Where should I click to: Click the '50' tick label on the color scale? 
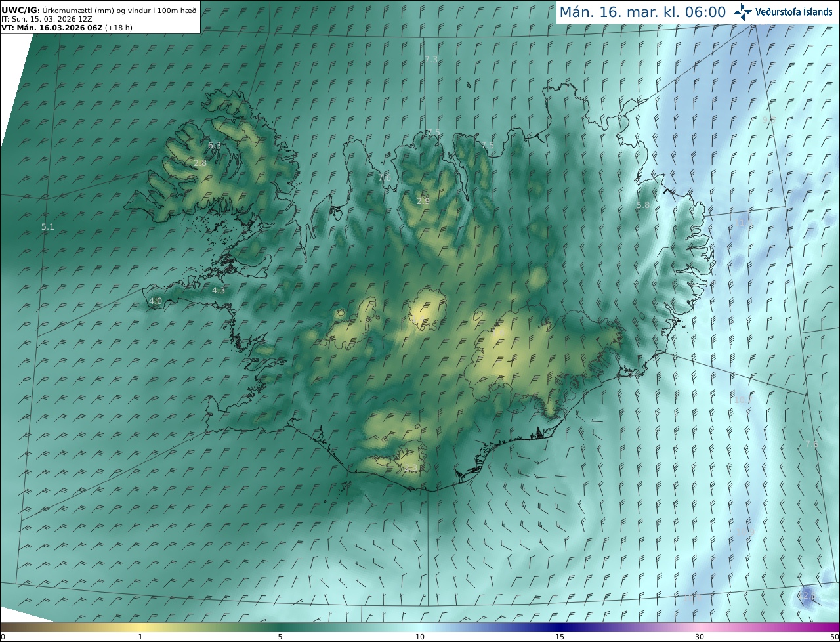pos(835,637)
